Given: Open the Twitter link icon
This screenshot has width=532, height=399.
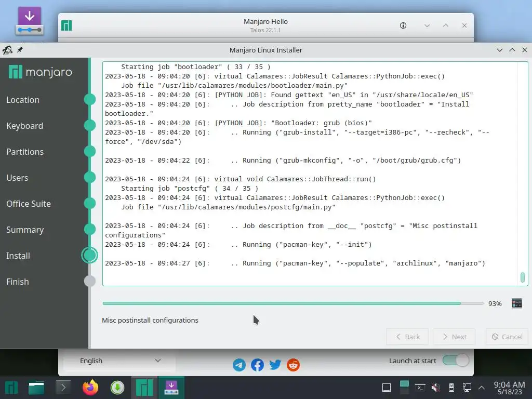Looking at the screenshot, I should tap(275, 365).
